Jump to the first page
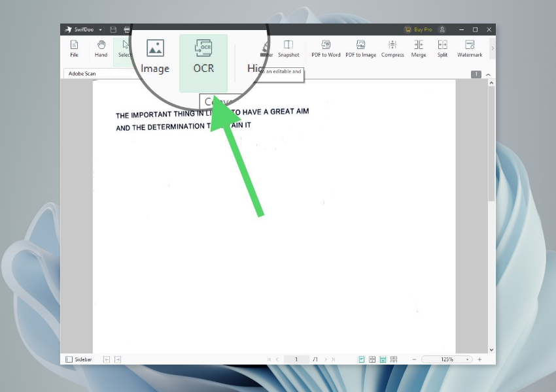The image size is (556, 392). (x=269, y=359)
